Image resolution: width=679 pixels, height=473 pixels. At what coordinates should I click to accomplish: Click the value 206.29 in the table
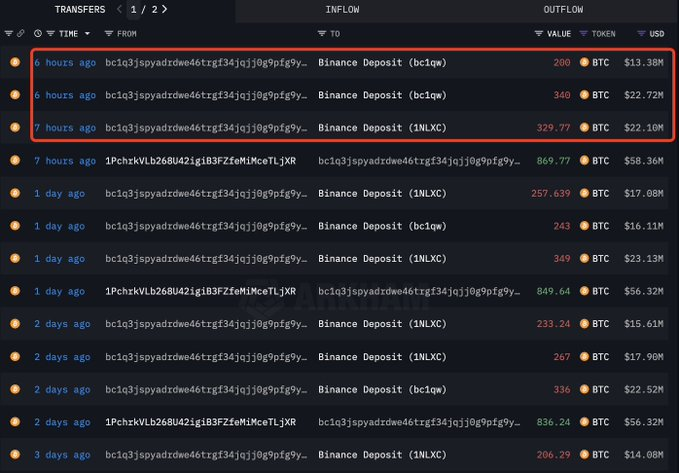click(553, 455)
